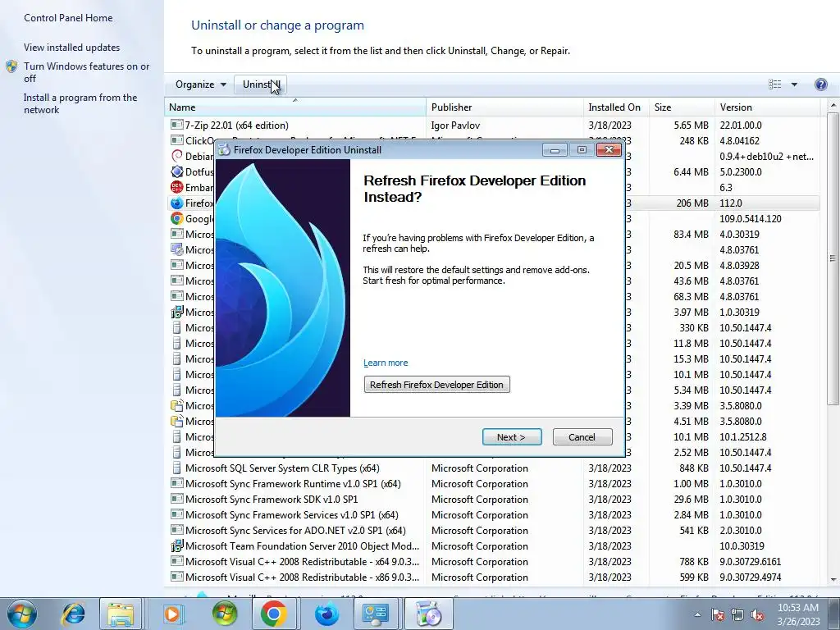Open View installed updates link
Viewport: 840px width, 630px height.
pos(72,47)
